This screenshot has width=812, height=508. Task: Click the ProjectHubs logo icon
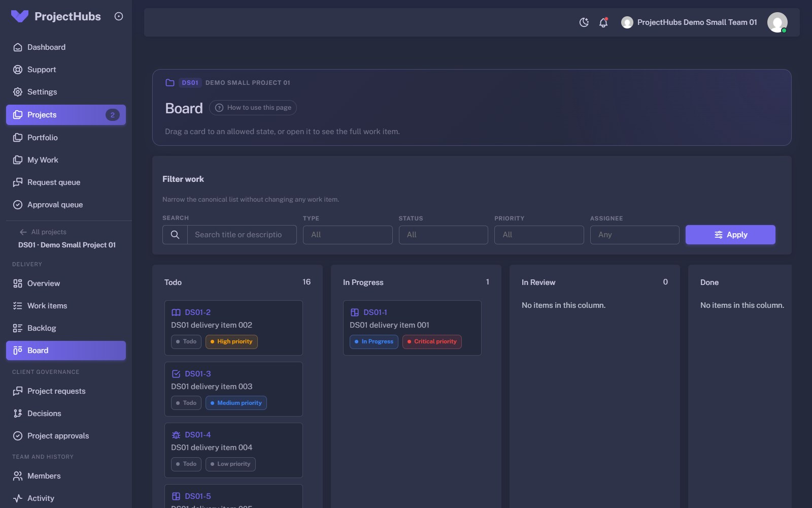click(x=20, y=16)
